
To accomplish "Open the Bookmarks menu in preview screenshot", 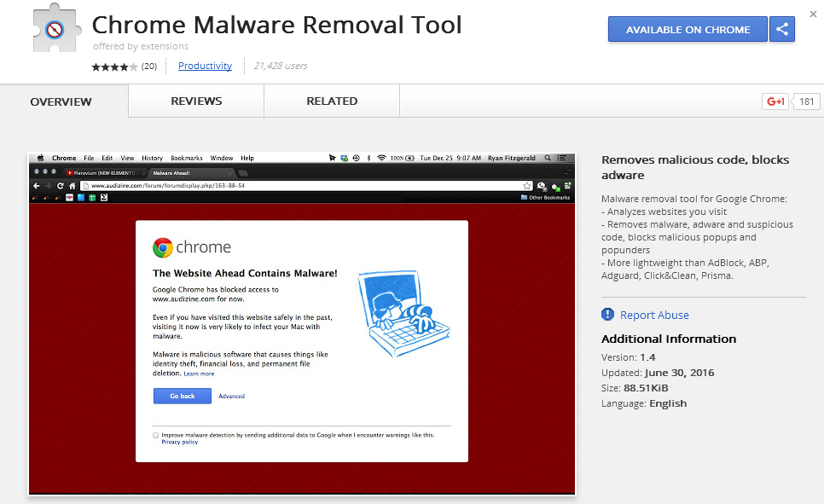I will click(x=187, y=158).
